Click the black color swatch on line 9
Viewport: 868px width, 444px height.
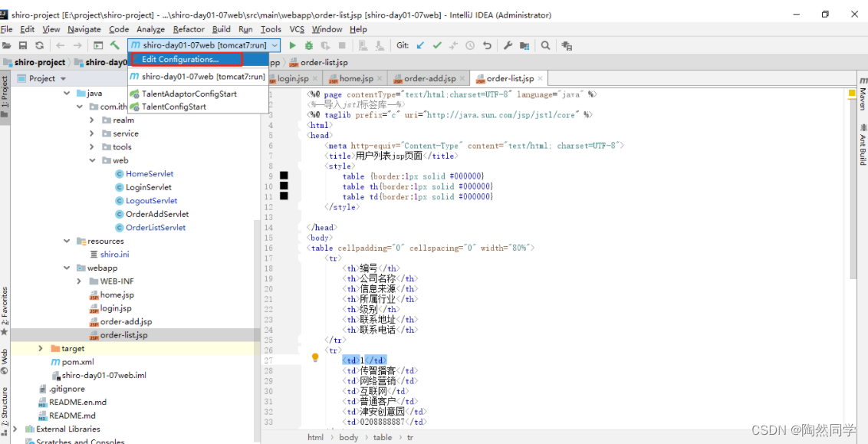pyautogui.click(x=284, y=176)
